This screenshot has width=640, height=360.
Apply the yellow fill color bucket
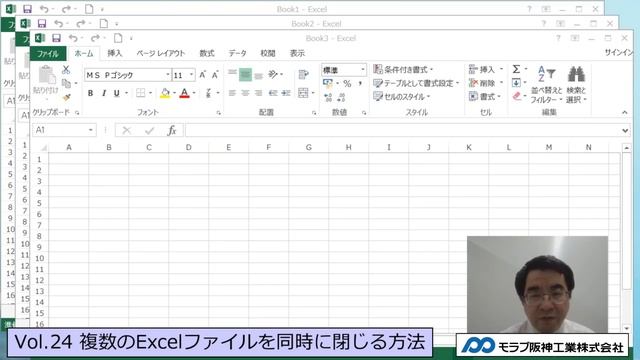tap(165, 93)
